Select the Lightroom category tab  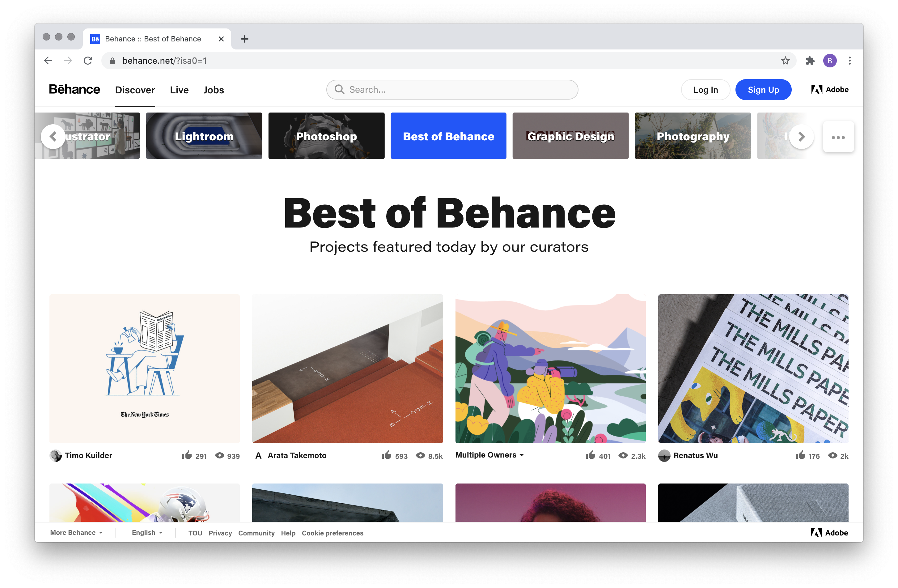coord(204,135)
